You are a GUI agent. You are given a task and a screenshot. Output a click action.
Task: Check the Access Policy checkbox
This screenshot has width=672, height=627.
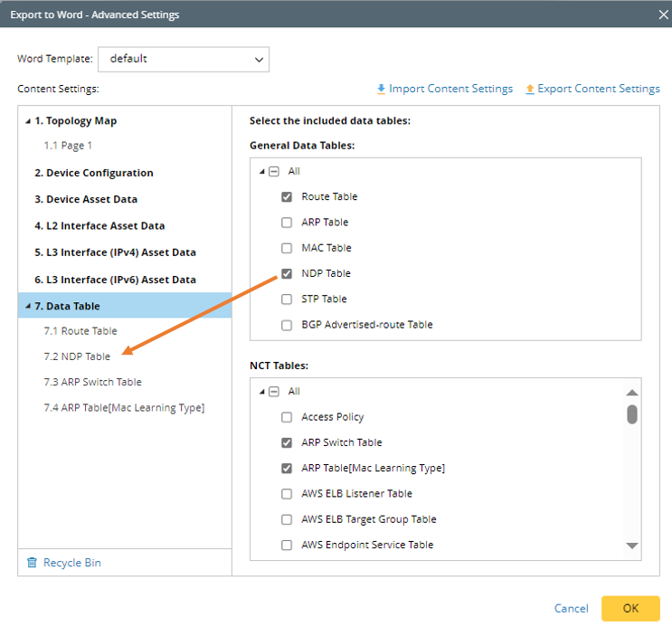pyautogui.click(x=287, y=417)
